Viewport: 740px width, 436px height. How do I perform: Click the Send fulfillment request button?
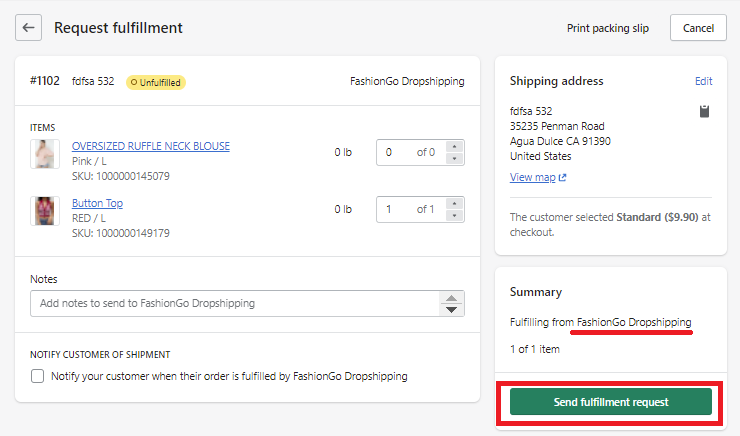tap(610, 402)
